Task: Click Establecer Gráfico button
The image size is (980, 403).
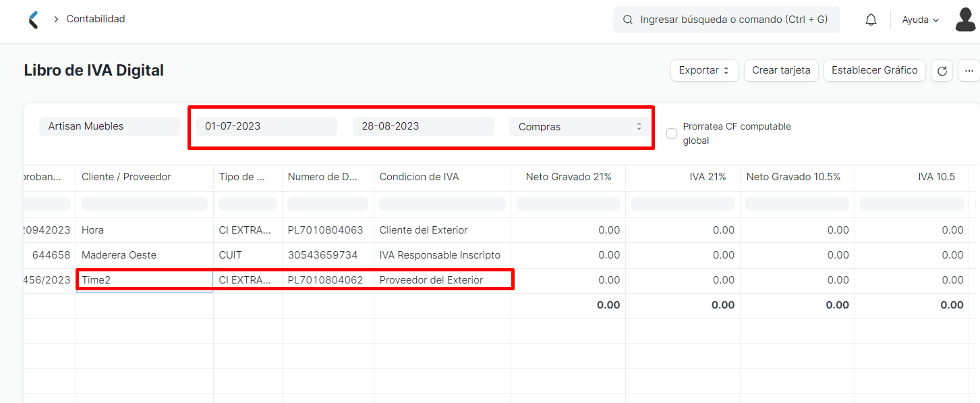Action: pos(874,70)
